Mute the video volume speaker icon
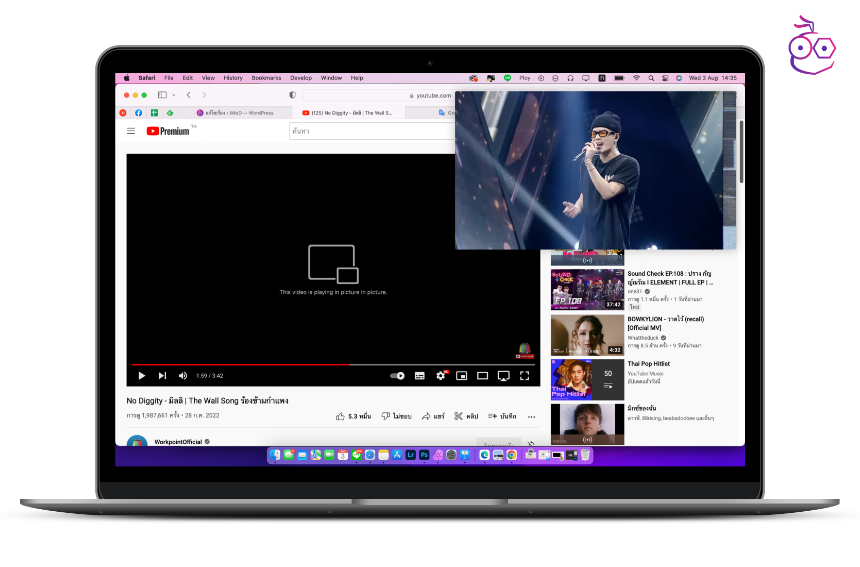860x567 pixels. tap(183, 376)
